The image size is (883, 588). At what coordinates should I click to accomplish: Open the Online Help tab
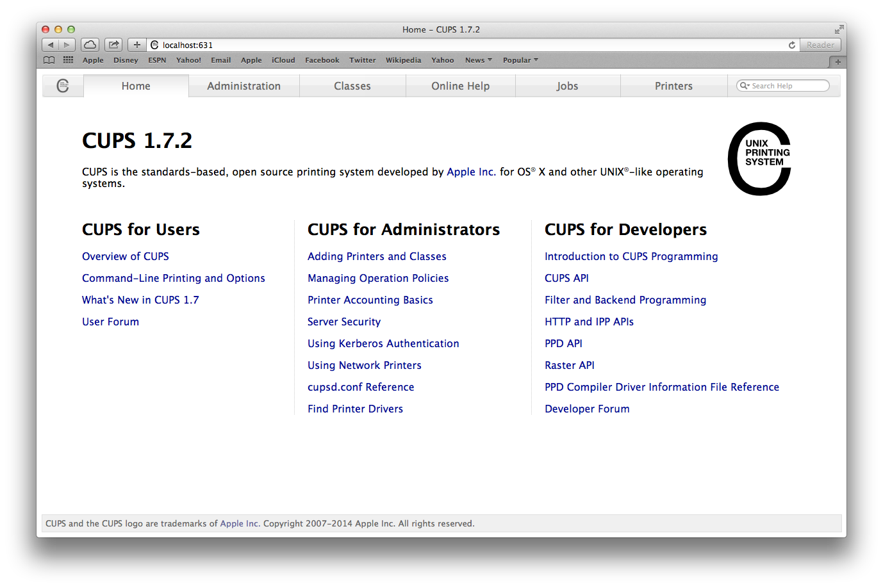461,86
